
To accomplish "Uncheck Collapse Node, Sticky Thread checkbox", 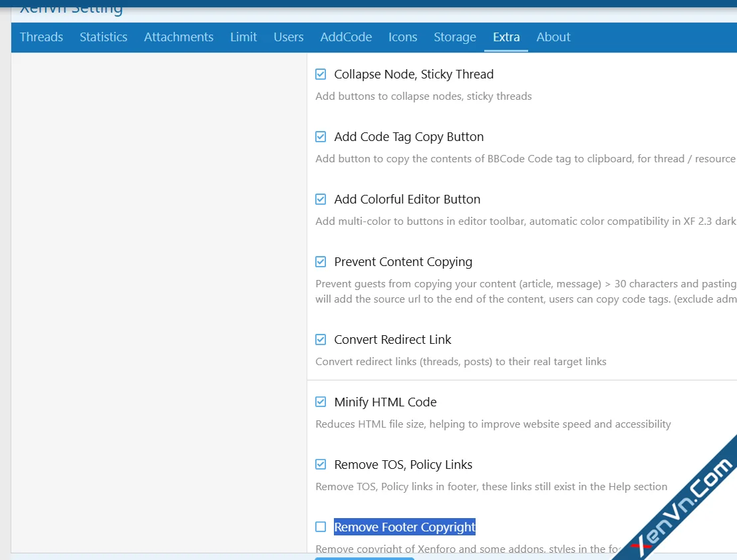I will [321, 74].
